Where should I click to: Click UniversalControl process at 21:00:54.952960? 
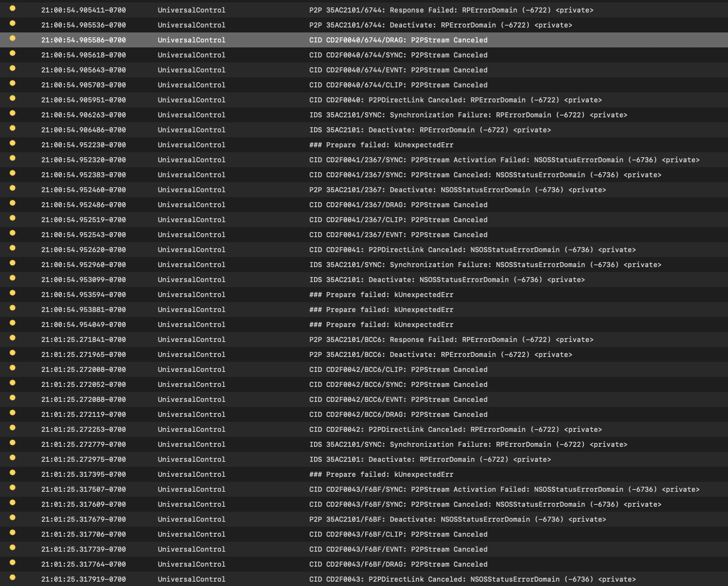click(x=191, y=265)
